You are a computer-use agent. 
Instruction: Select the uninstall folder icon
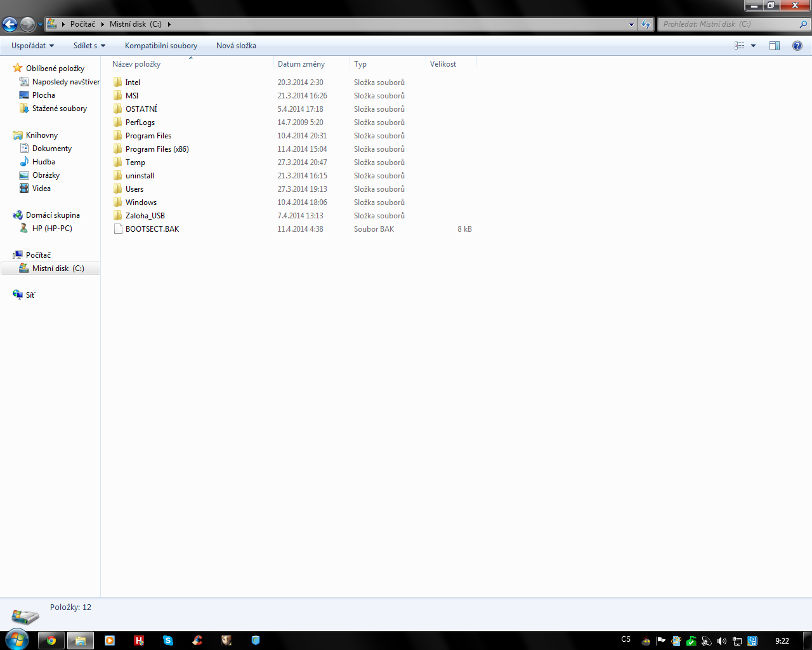point(118,175)
